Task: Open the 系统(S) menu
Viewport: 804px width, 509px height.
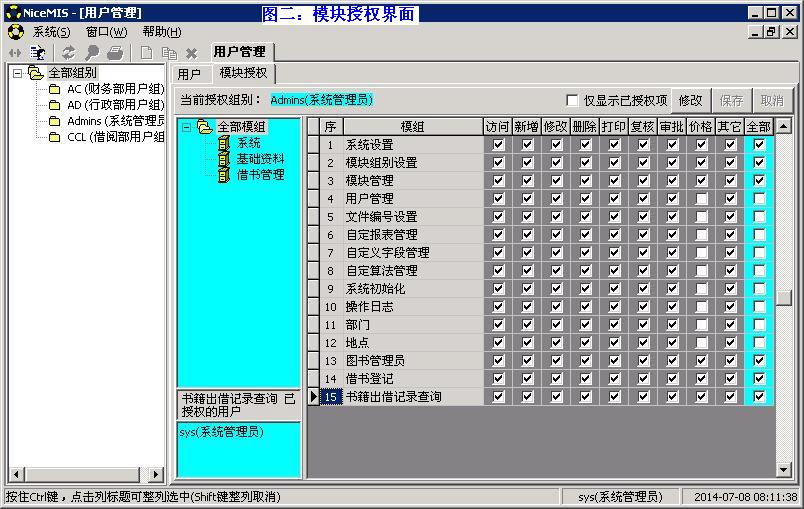Action: coord(51,32)
